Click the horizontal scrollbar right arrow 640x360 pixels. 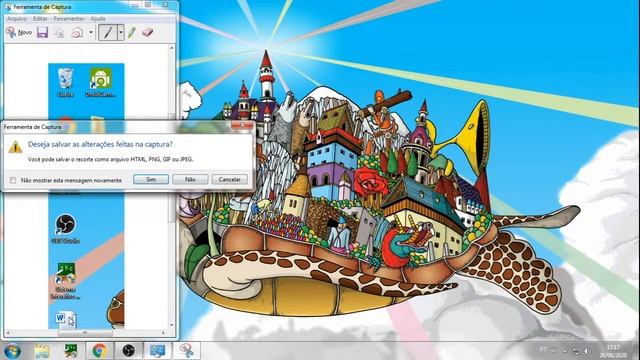click(x=164, y=333)
